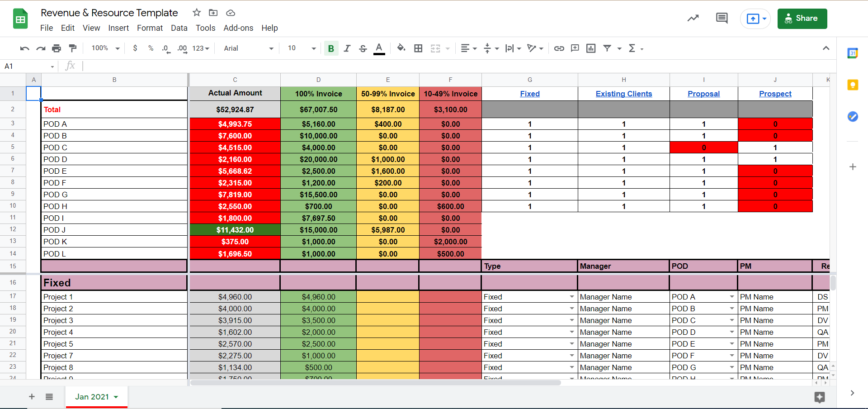Add a new sheet with plus

pyautogui.click(x=32, y=397)
